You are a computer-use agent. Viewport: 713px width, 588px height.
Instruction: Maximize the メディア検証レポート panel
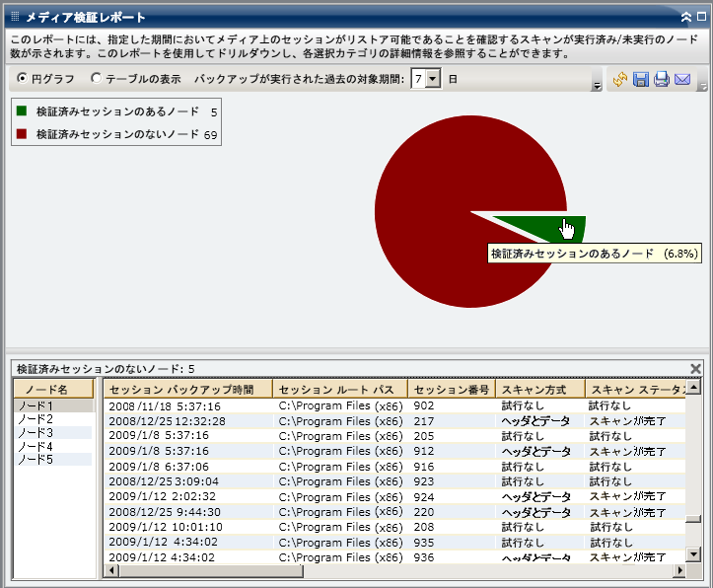tap(701, 17)
